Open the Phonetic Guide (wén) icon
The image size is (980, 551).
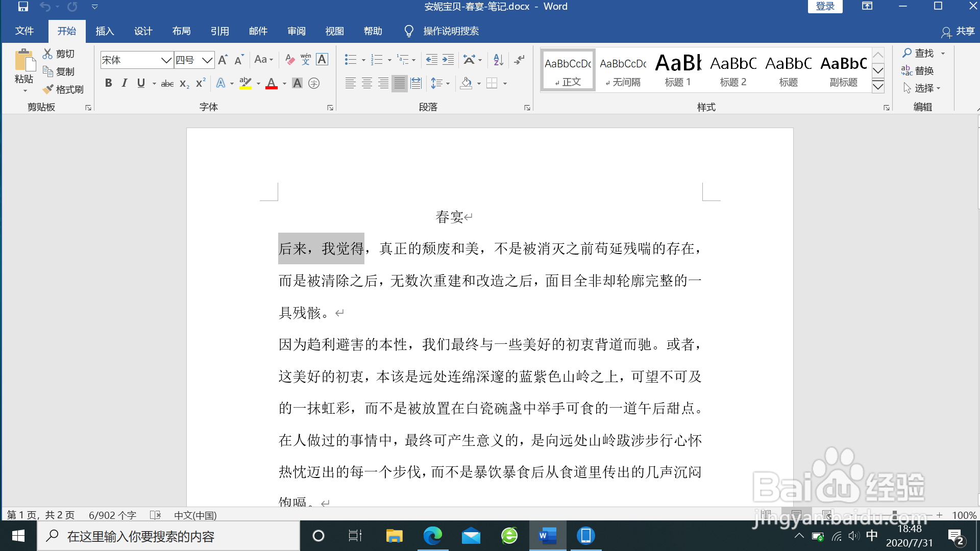point(306,60)
